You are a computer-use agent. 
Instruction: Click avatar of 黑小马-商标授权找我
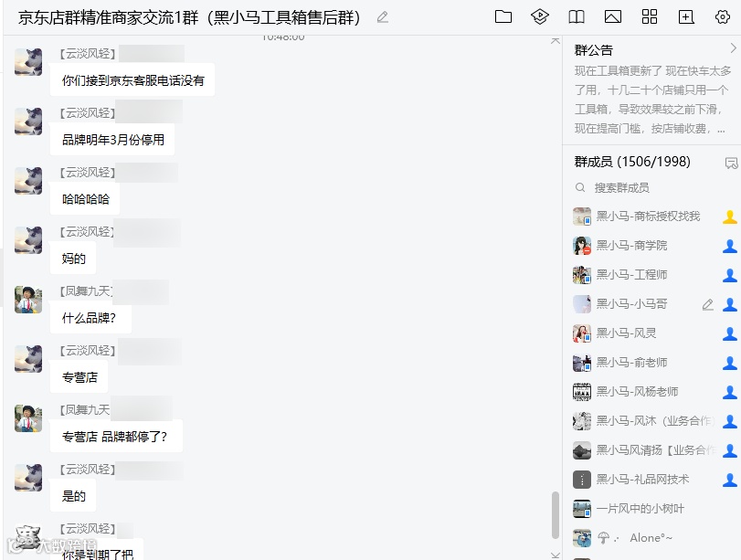point(582,217)
